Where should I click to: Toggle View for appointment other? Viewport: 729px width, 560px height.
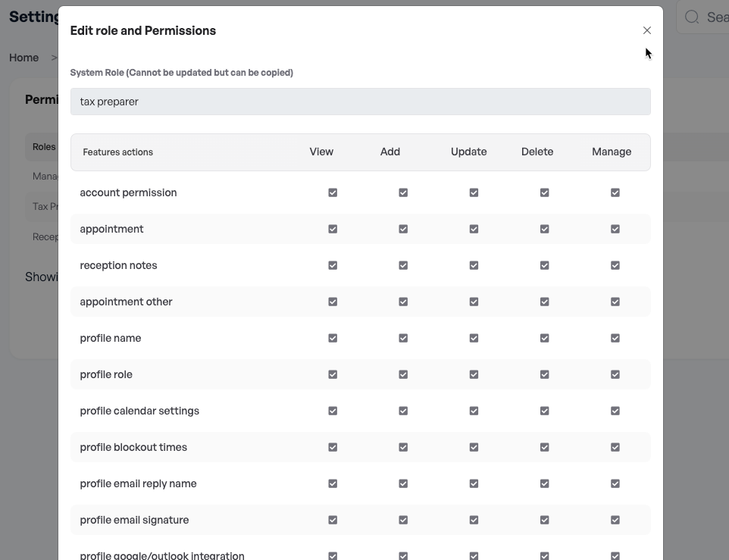click(x=333, y=302)
